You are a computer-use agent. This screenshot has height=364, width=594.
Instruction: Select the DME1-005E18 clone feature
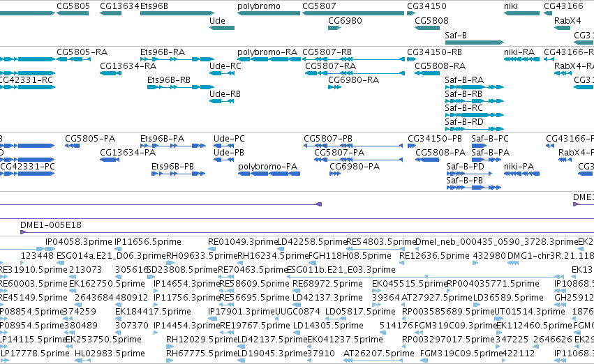51,225
